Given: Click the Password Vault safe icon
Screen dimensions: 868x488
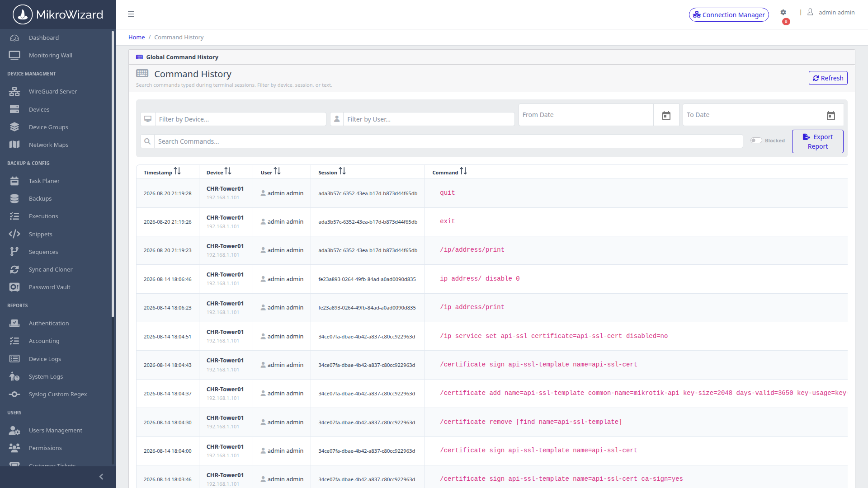Looking at the screenshot, I should click(14, 287).
